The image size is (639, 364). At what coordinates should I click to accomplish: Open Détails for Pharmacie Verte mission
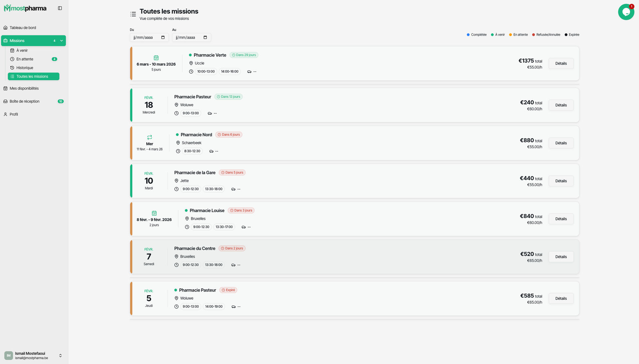click(x=560, y=63)
